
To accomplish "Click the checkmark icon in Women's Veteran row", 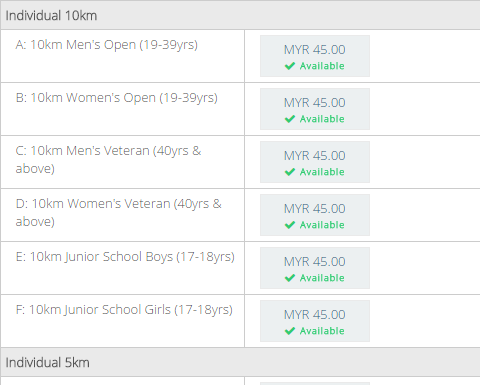I will (290, 225).
